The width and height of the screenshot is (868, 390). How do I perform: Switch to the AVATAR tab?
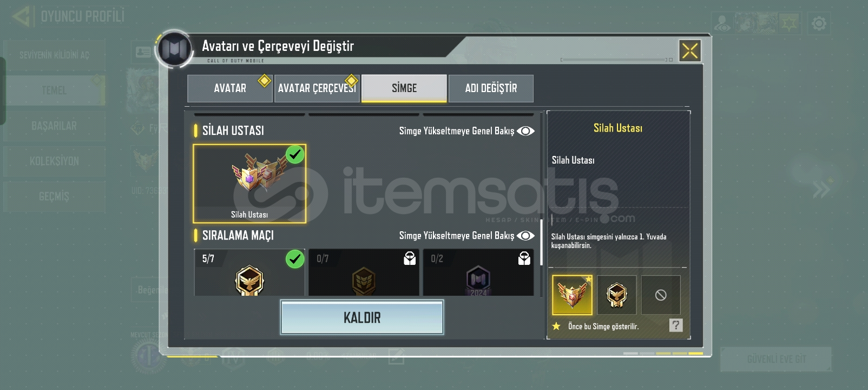coord(229,88)
